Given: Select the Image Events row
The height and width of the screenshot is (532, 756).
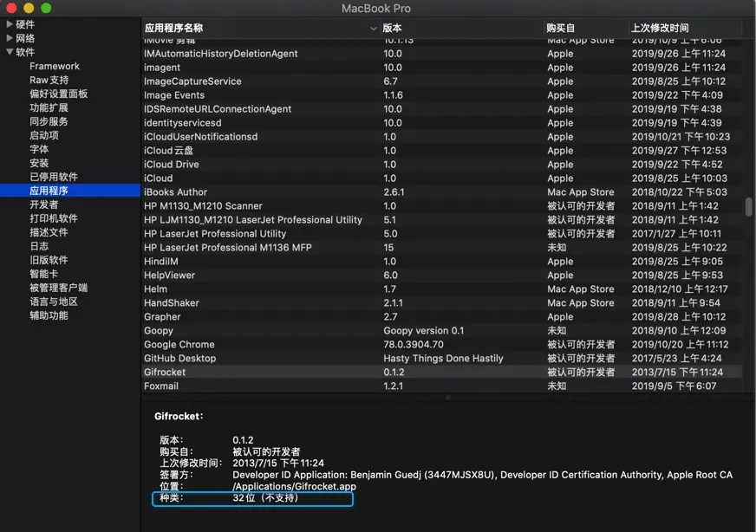Looking at the screenshot, I should 441,95.
